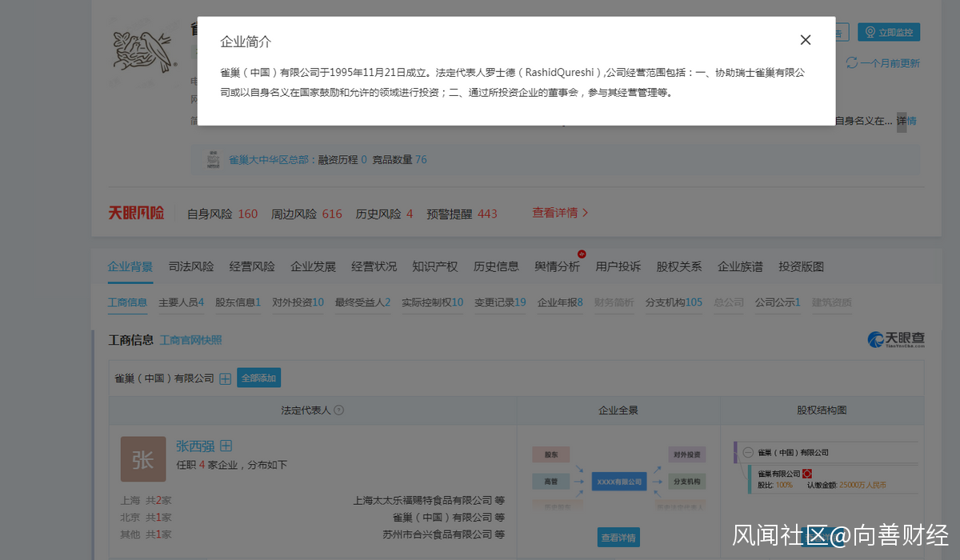Switch to the 投资版图 tab
This screenshot has height=560, width=960.
tap(802, 266)
